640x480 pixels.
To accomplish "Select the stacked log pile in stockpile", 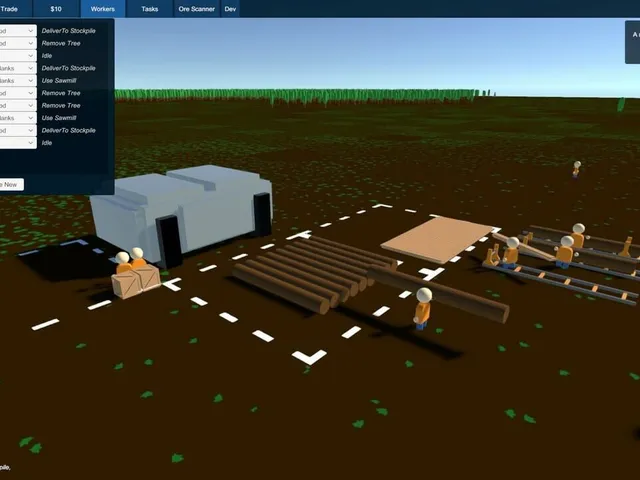I will click(x=314, y=274).
